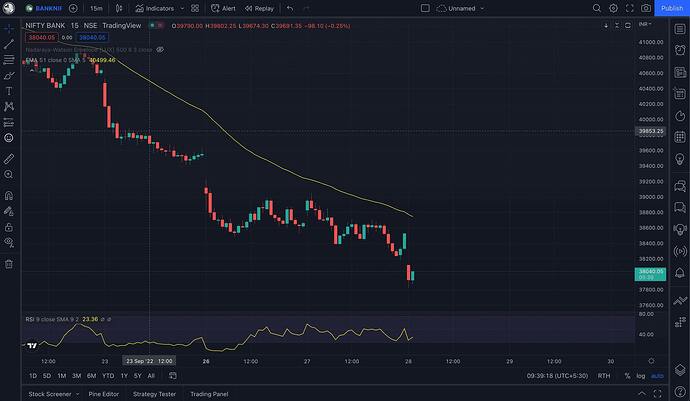690x401 pixels.
Task: Toggle percent scale mode
Action: point(627,376)
